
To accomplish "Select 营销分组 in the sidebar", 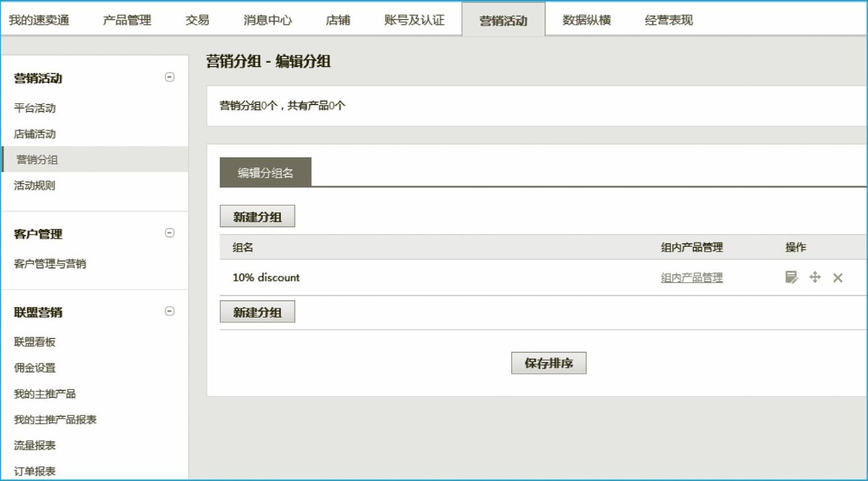I will 95,159.
